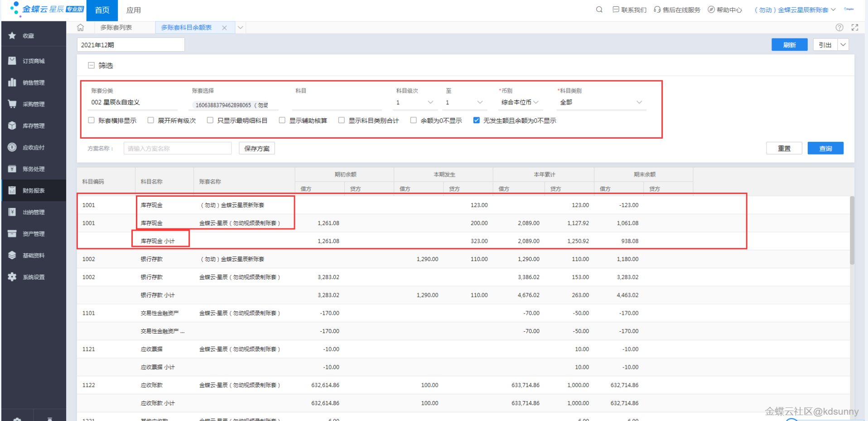Click the home icon in tab bar
868x421 pixels.
81,28
